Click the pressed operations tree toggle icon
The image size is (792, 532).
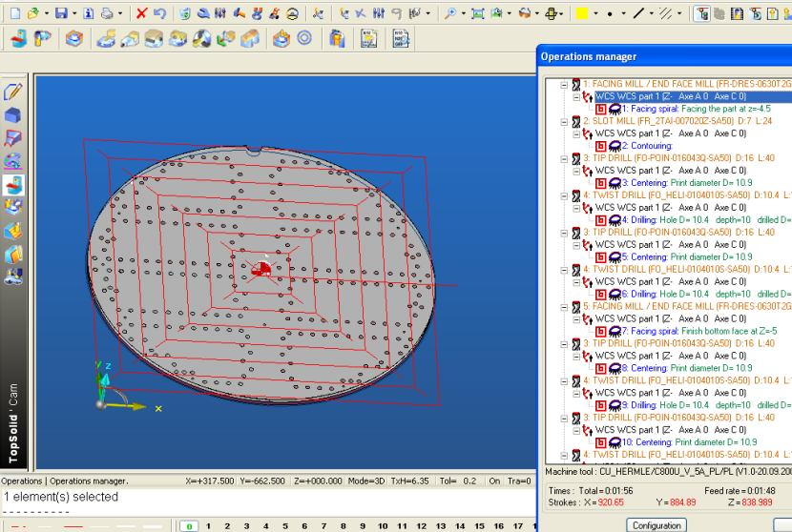[701, 13]
